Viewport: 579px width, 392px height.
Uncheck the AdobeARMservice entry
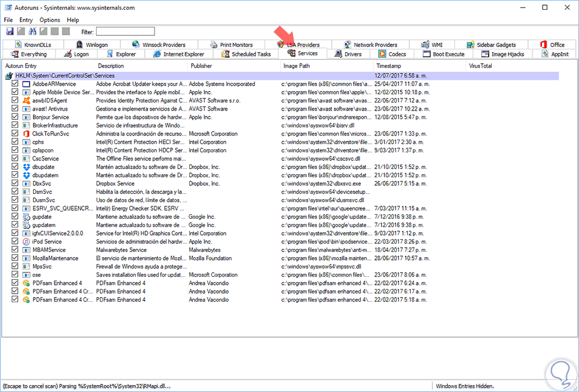pyautogui.click(x=15, y=83)
